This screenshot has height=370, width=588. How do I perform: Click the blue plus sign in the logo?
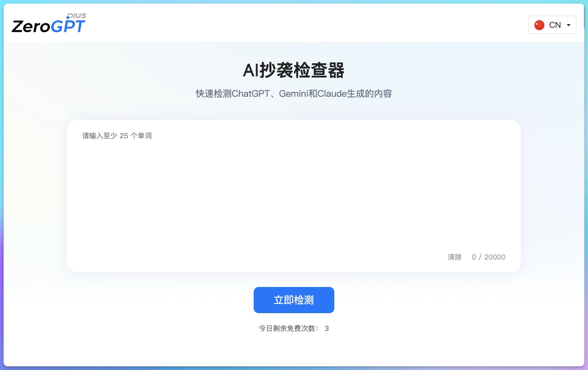(68, 18)
